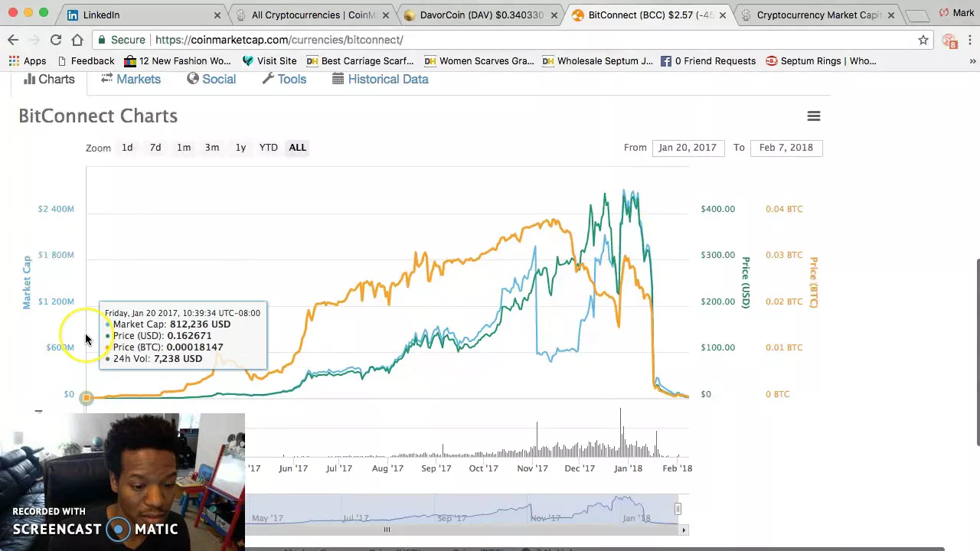Open the Social section tab
Image resolution: width=980 pixels, height=551 pixels.
(x=211, y=79)
